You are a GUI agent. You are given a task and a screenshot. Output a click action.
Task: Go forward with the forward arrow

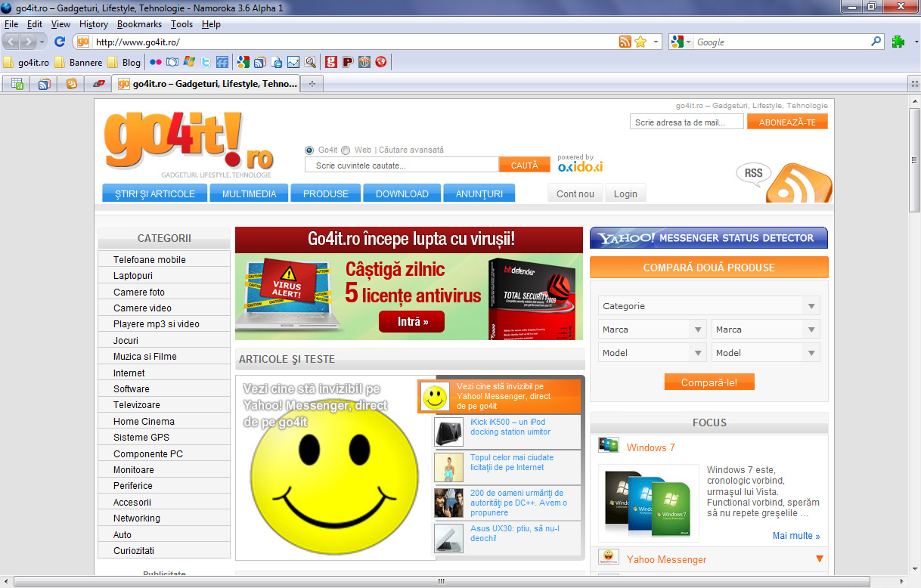click(29, 42)
